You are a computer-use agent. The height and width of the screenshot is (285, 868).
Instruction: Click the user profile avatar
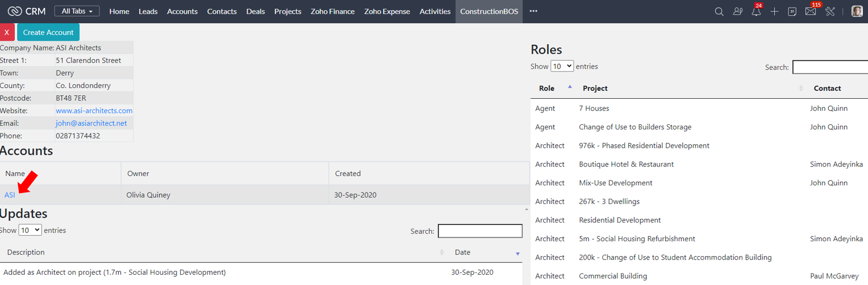tap(857, 11)
